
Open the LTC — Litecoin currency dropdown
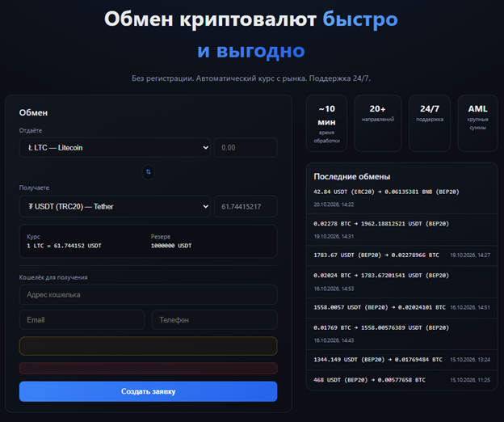[x=115, y=148]
